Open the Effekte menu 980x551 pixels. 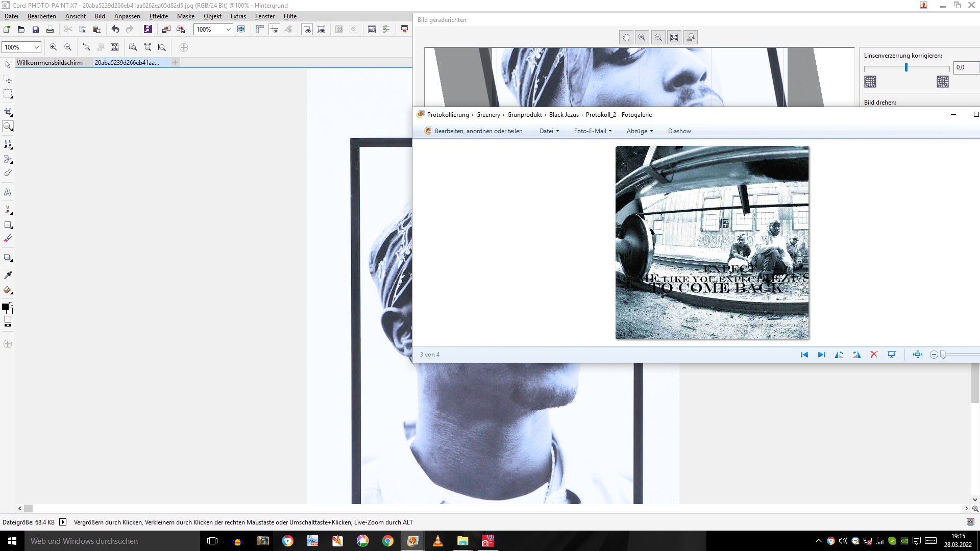coord(159,16)
